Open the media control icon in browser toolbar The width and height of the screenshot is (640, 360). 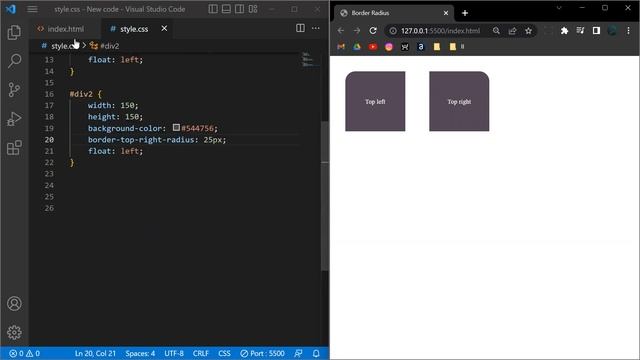coord(580,31)
